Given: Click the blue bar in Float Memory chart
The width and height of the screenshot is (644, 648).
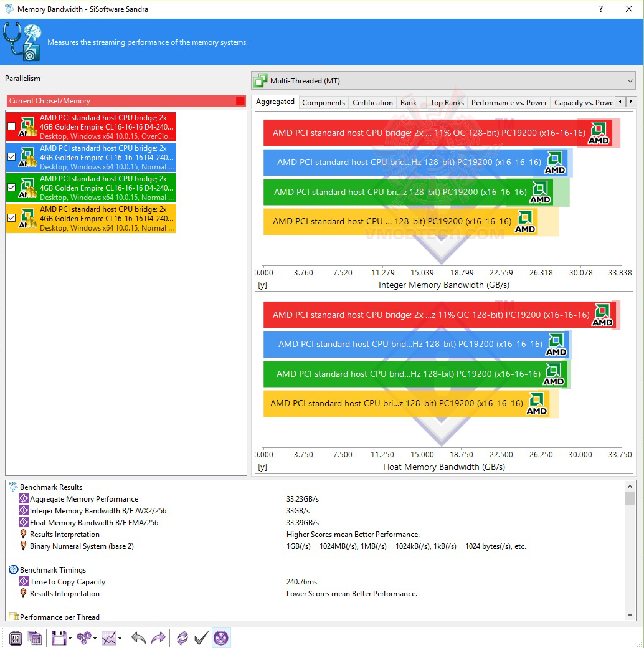Looking at the screenshot, I should point(416,344).
